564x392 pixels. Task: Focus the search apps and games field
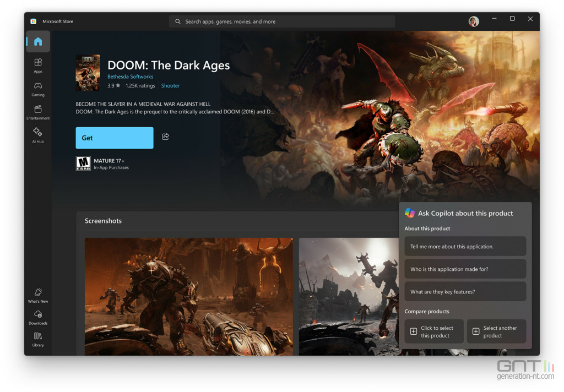[282, 21]
